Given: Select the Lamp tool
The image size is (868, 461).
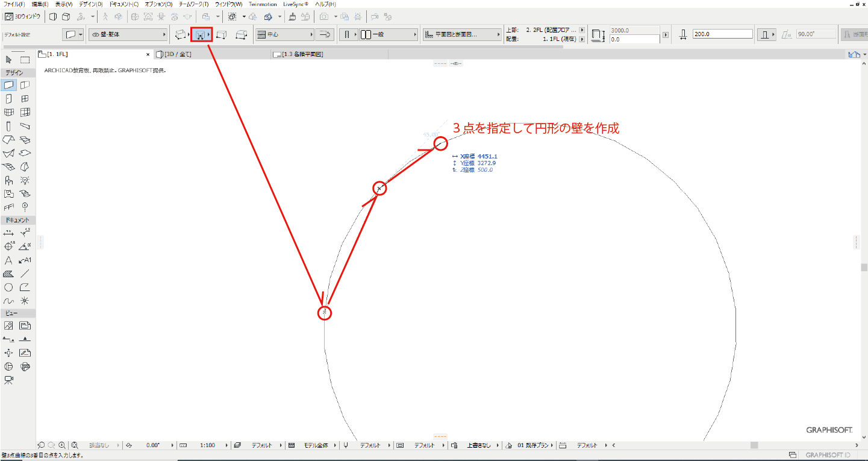Looking at the screenshot, I should [25, 180].
